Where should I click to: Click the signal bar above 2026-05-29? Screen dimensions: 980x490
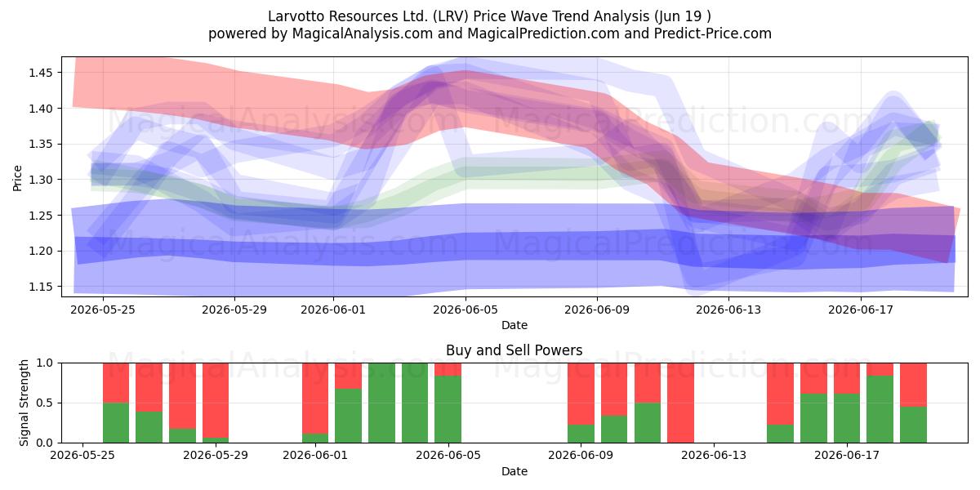pos(216,403)
